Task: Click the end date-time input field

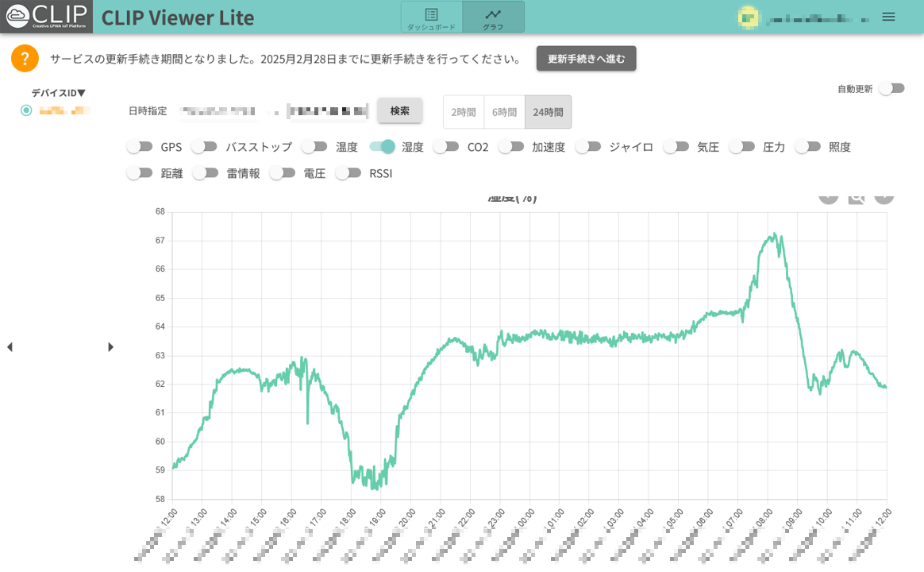Action: pyautogui.click(x=328, y=111)
